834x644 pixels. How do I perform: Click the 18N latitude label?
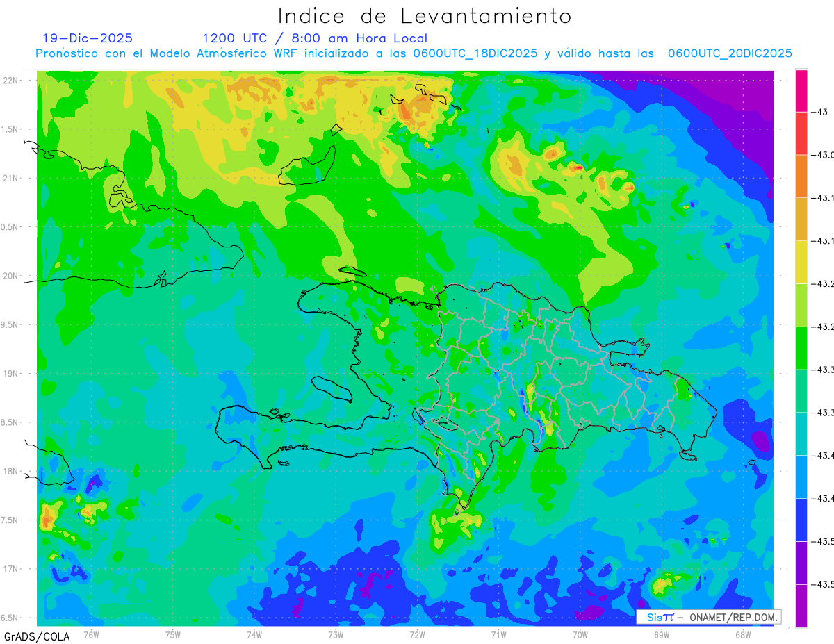11,471
